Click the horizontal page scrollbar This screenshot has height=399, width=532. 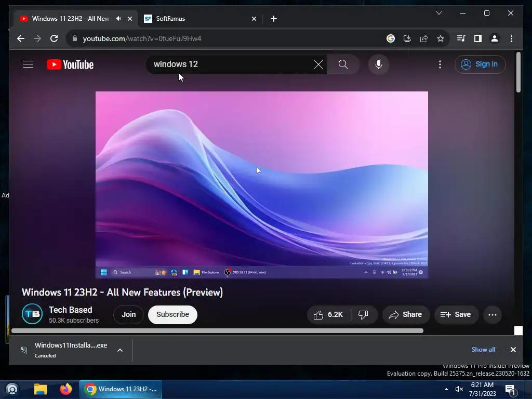[x=217, y=331]
